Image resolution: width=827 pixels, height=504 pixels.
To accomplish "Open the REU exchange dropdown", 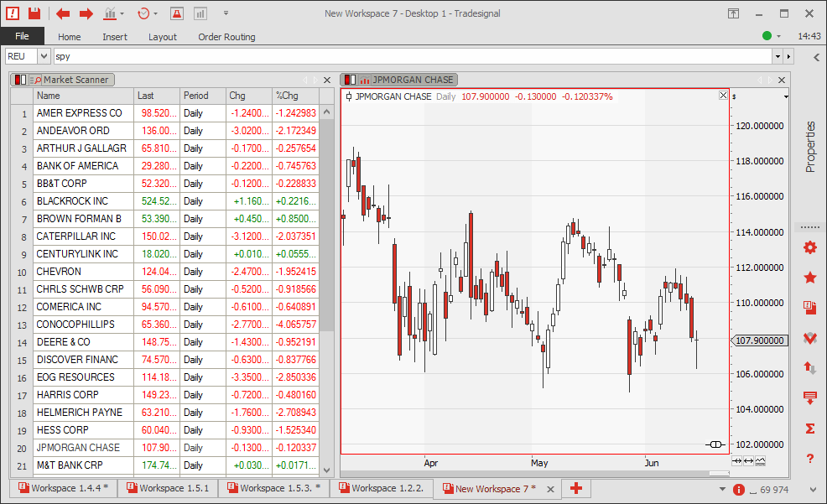I will pos(44,56).
